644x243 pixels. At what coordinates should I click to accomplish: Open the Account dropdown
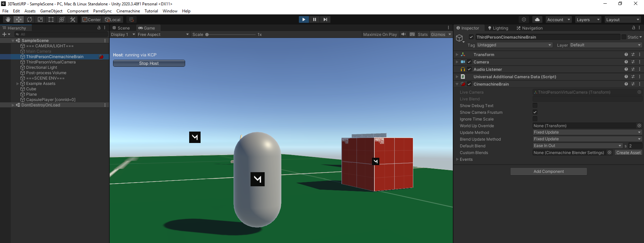pyautogui.click(x=559, y=19)
